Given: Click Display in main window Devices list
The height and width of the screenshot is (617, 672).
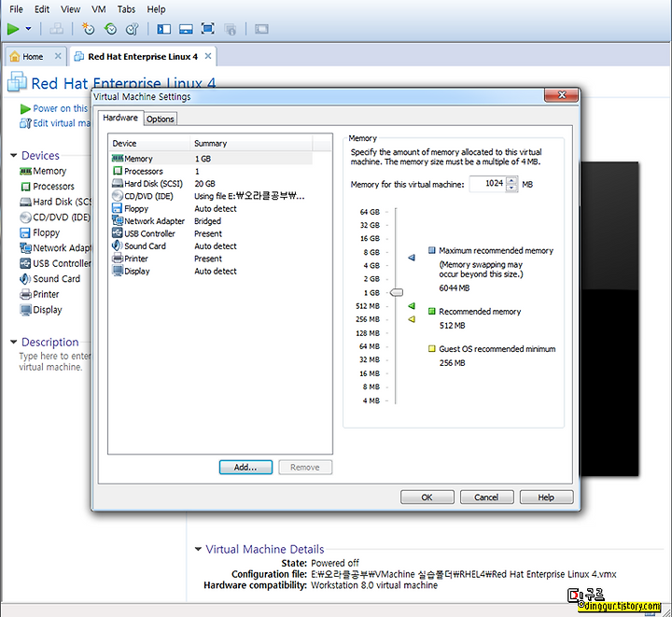Looking at the screenshot, I should click(x=41, y=310).
